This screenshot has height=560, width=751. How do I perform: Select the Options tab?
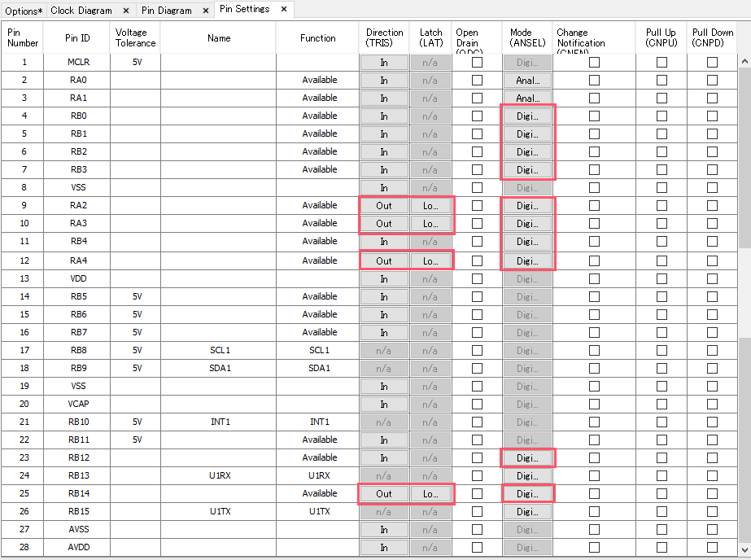[x=22, y=11]
